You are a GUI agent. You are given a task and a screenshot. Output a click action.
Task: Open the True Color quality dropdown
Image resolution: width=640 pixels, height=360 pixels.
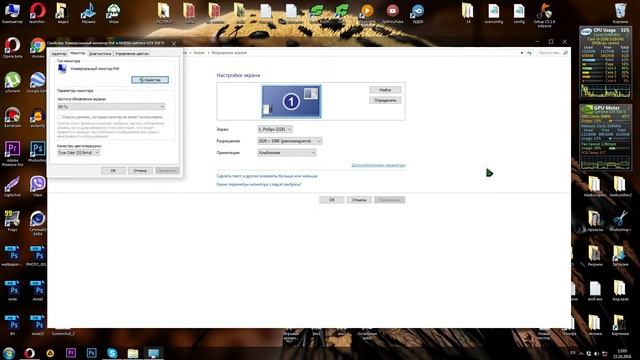[78, 153]
